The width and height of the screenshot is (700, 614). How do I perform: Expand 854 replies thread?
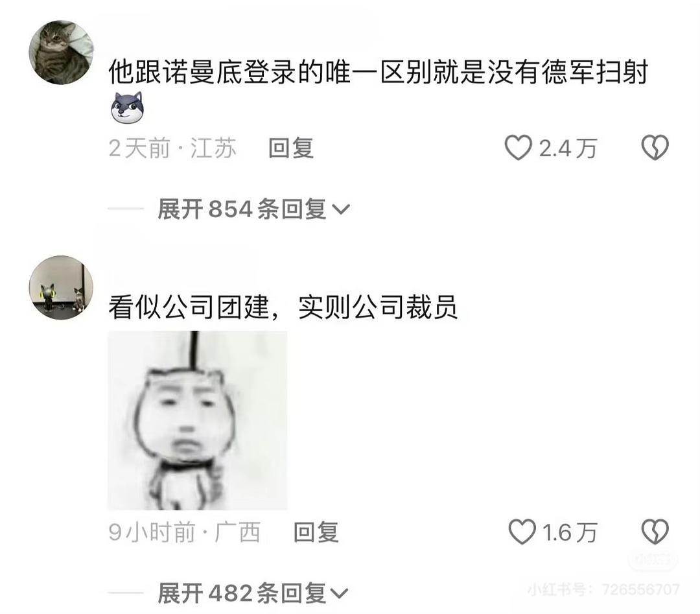(253, 209)
